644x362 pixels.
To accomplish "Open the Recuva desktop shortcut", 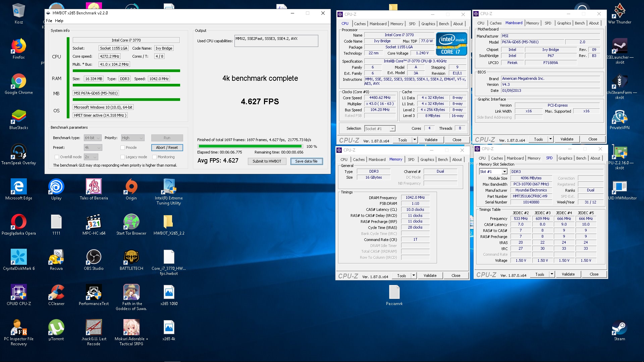I will (56, 260).
